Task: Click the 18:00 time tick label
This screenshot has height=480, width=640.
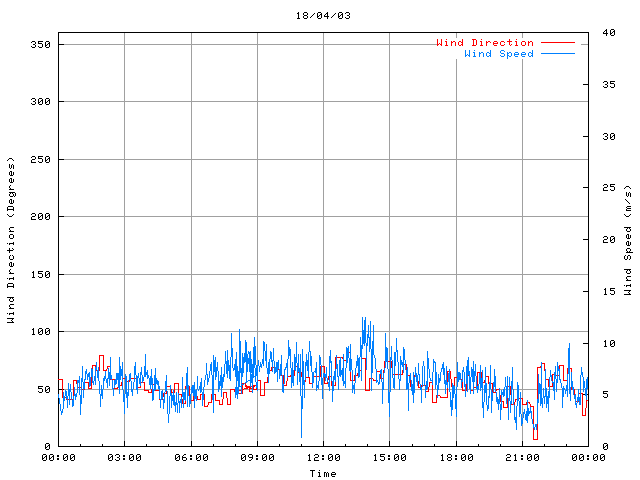Action: pos(456,458)
